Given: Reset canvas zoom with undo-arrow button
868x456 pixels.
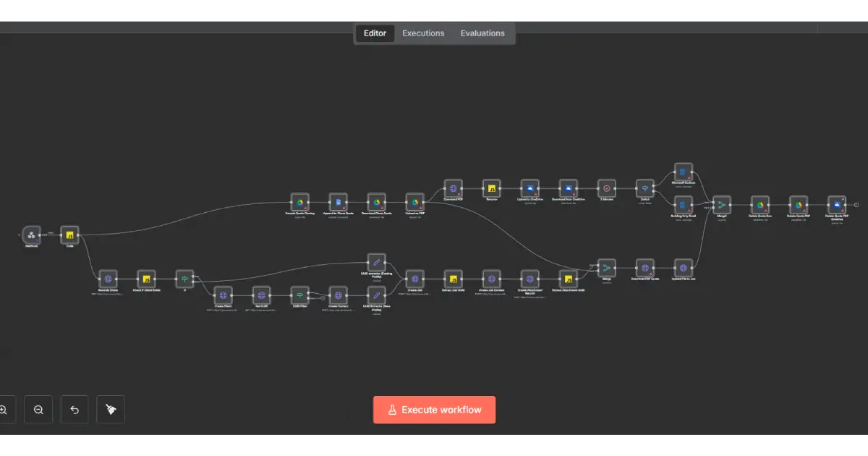Looking at the screenshot, I should [x=75, y=410].
